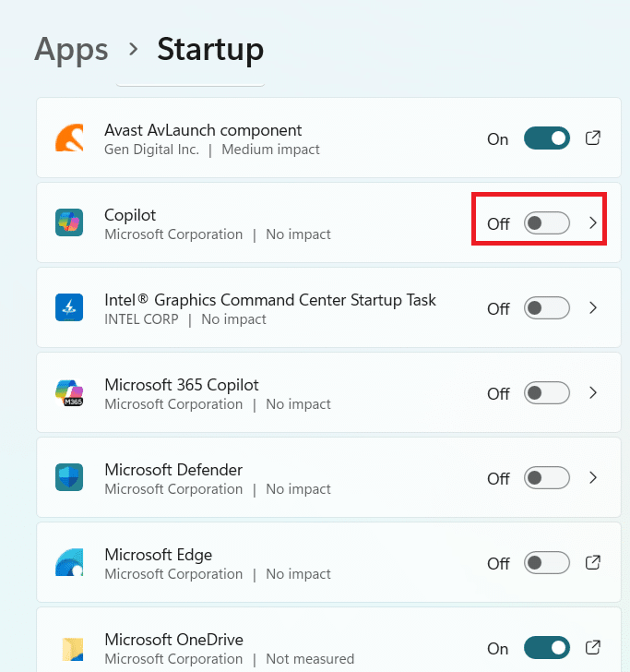
Task: Enable Microsoft Edge startup toggle
Action: click(547, 562)
